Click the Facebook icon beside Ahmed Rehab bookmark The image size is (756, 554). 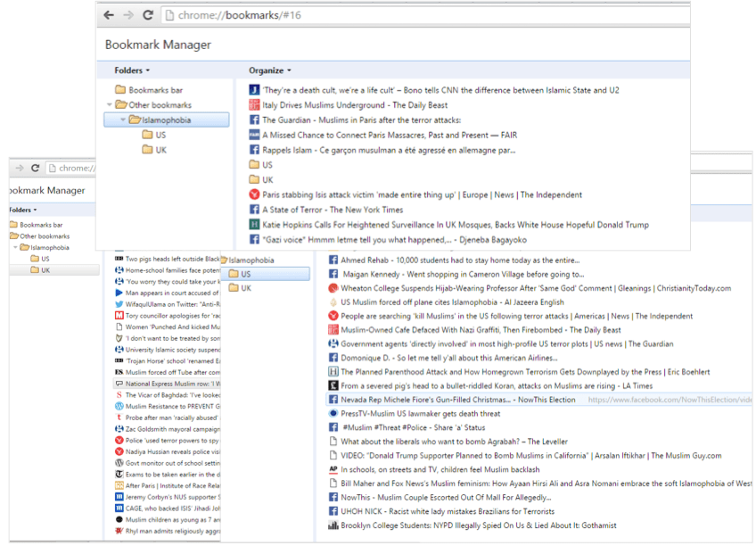pos(333,260)
